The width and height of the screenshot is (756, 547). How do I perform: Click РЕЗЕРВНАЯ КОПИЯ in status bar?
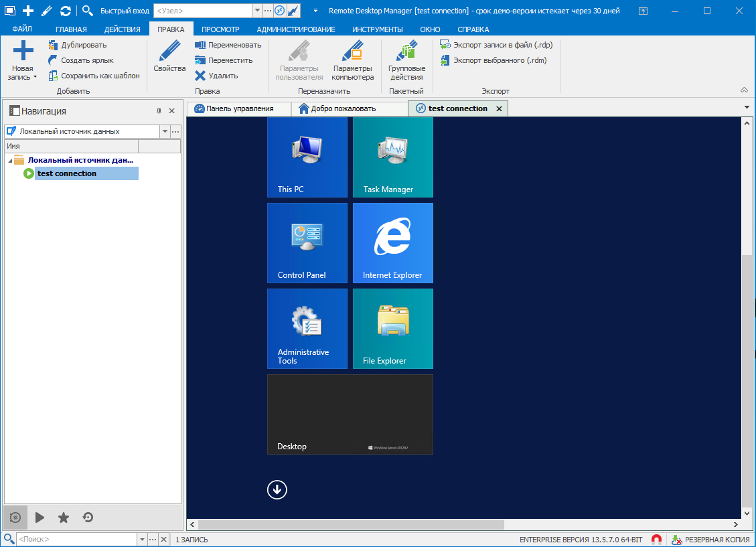pyautogui.click(x=710, y=540)
